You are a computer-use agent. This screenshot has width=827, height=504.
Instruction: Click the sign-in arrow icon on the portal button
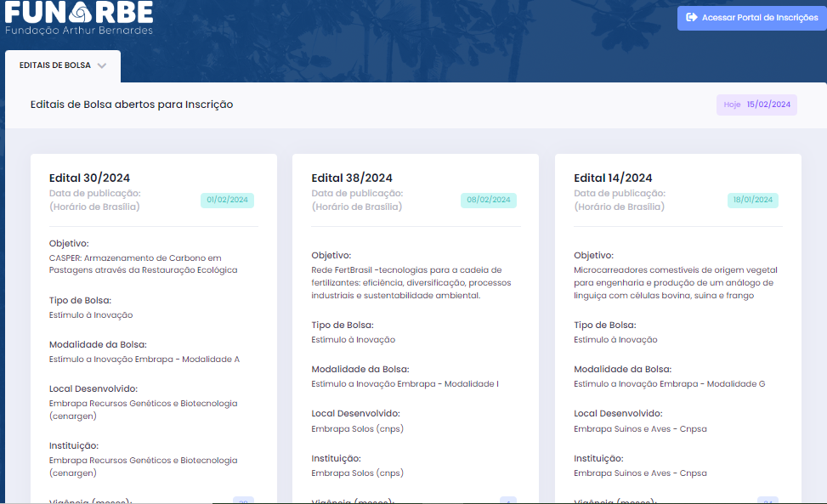tap(691, 17)
